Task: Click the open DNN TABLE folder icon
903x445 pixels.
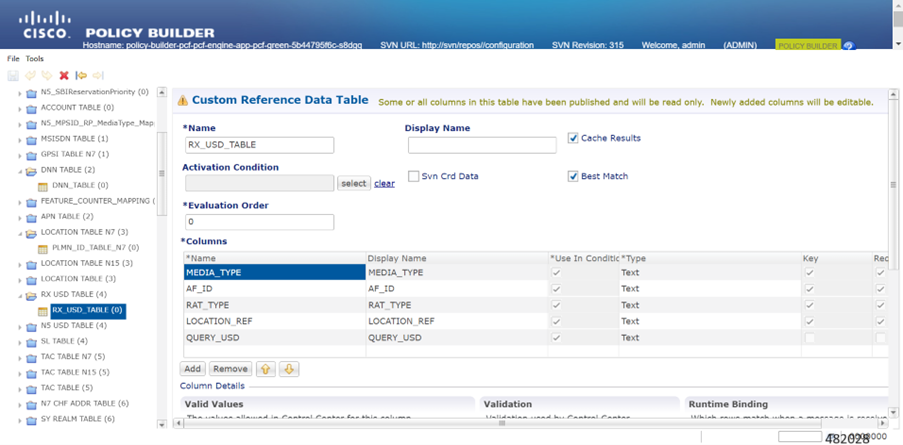Action: (32, 170)
